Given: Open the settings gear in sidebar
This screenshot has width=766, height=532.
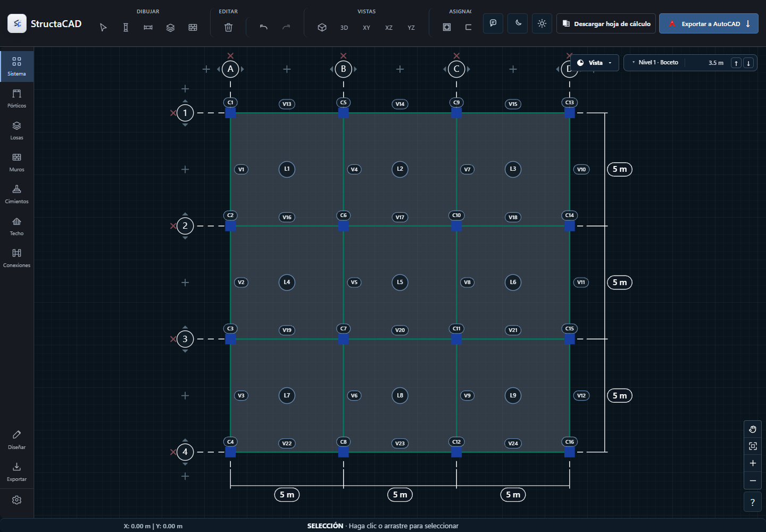Looking at the screenshot, I should [x=17, y=500].
